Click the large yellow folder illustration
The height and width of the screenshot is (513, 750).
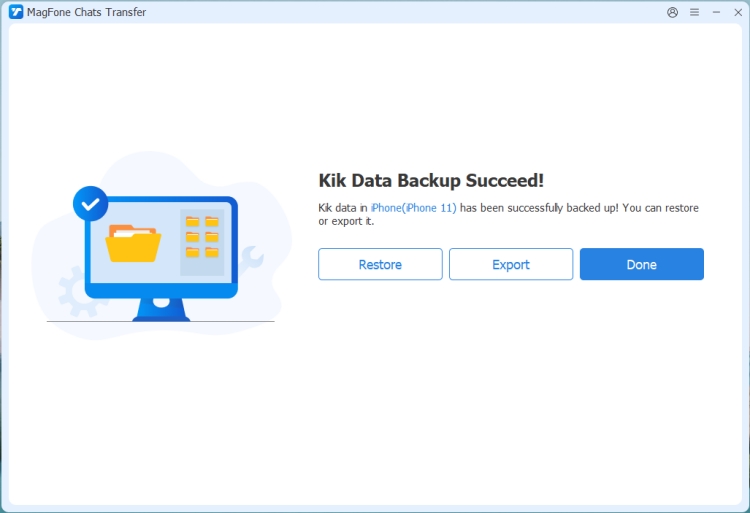(133, 243)
